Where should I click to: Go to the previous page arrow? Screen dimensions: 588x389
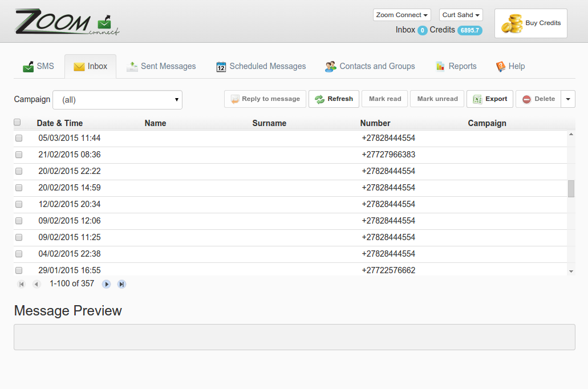[x=37, y=284]
